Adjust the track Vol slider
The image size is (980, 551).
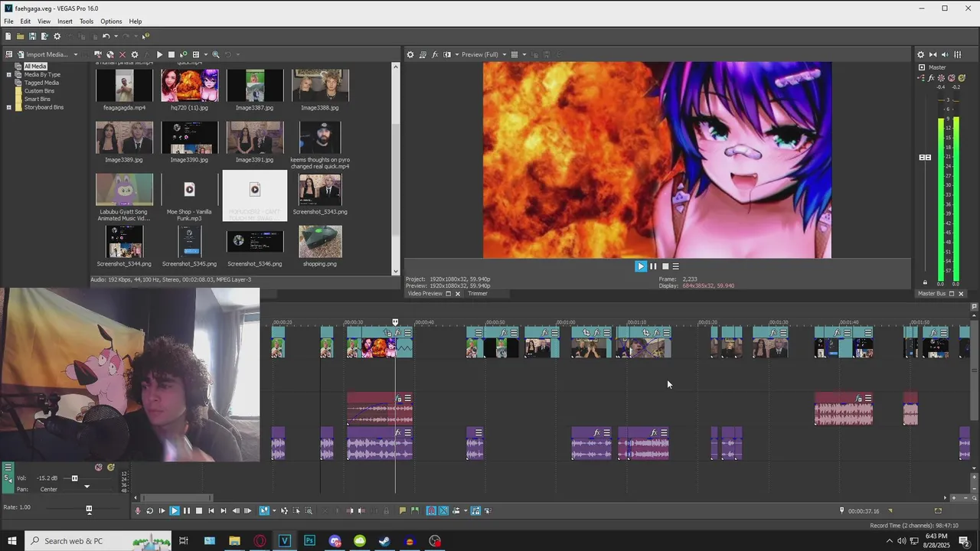tap(74, 478)
